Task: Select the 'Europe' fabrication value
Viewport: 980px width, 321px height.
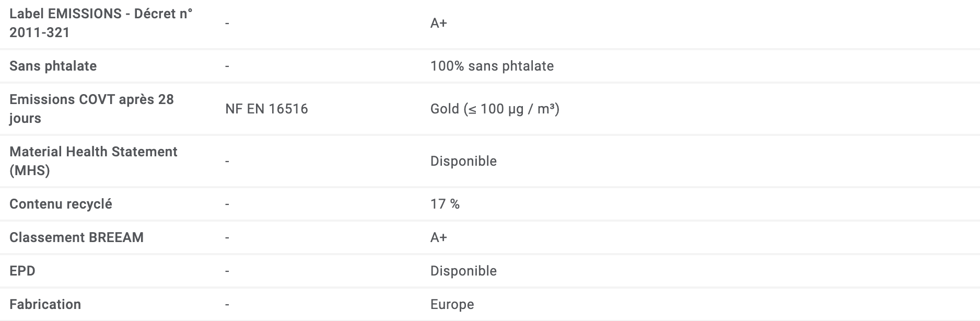Action: coord(452,304)
